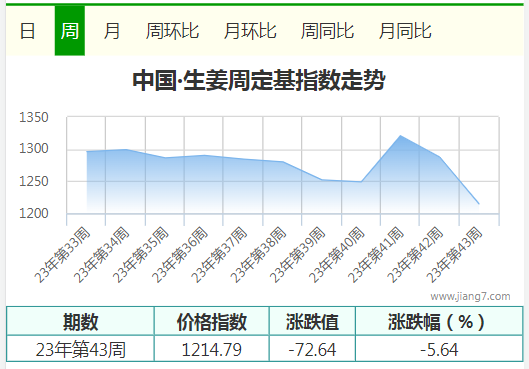The height and width of the screenshot is (369, 529).
Task: Click the www.jiang7.com watermark link
Action: (x=470, y=296)
